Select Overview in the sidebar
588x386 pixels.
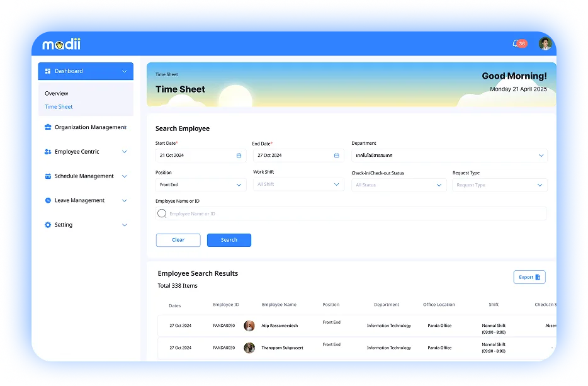(x=57, y=93)
